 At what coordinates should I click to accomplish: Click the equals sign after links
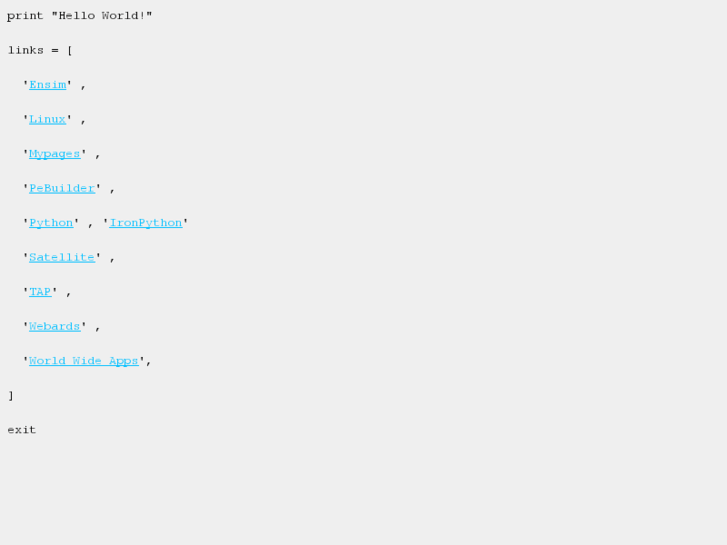click(55, 50)
